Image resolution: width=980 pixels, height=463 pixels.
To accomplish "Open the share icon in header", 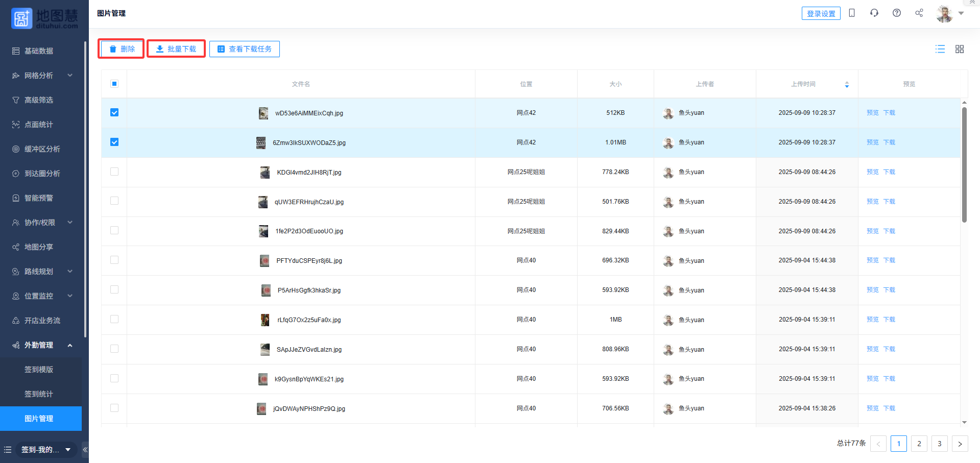I will point(919,13).
